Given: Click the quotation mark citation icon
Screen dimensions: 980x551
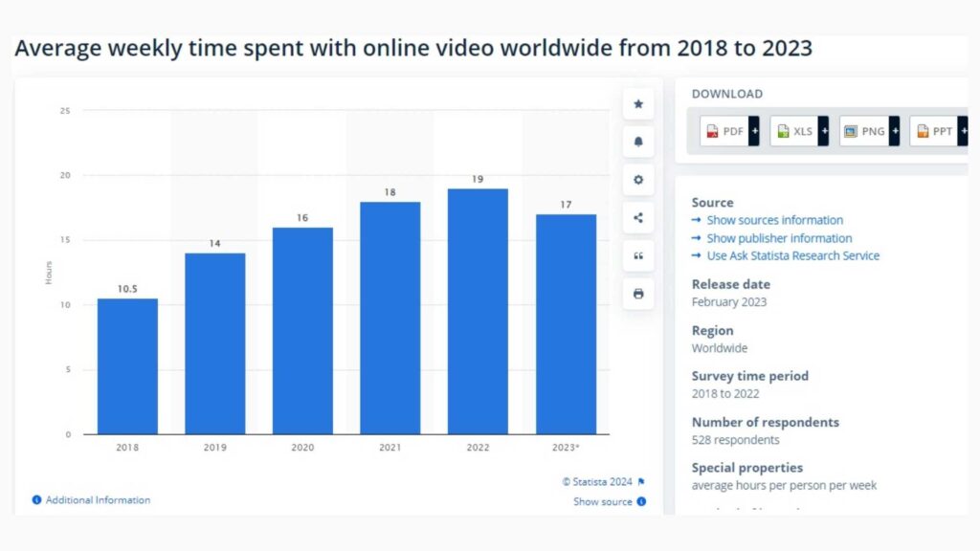Looking at the screenshot, I should coord(638,255).
